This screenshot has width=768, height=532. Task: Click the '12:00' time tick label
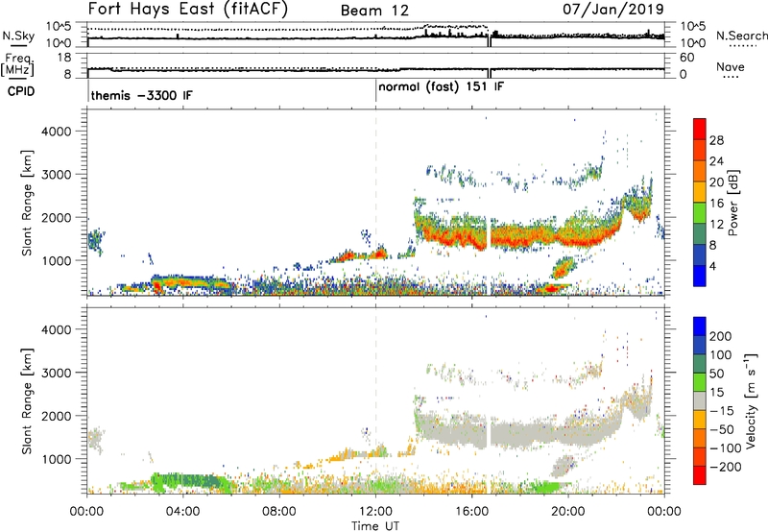tap(375, 512)
